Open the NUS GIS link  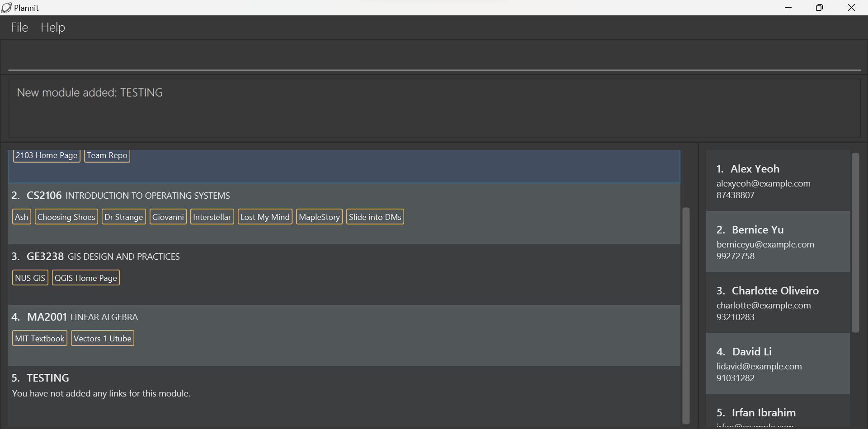(30, 278)
